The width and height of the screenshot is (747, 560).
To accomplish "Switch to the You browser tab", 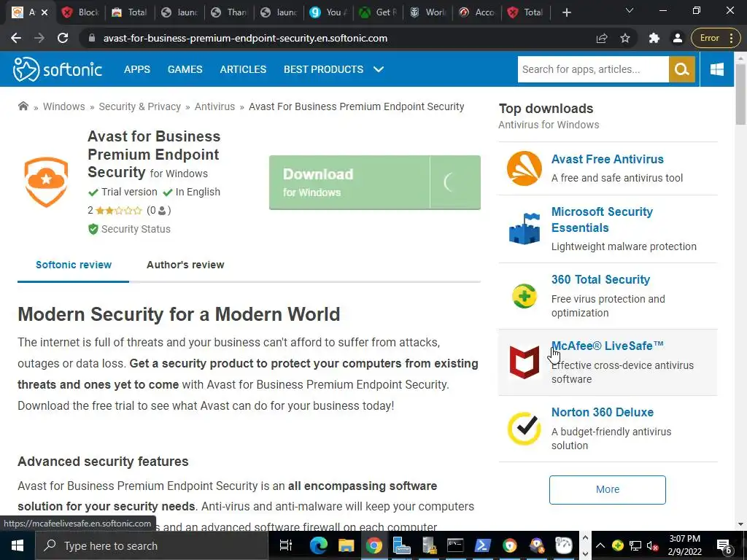I will 328,12.
